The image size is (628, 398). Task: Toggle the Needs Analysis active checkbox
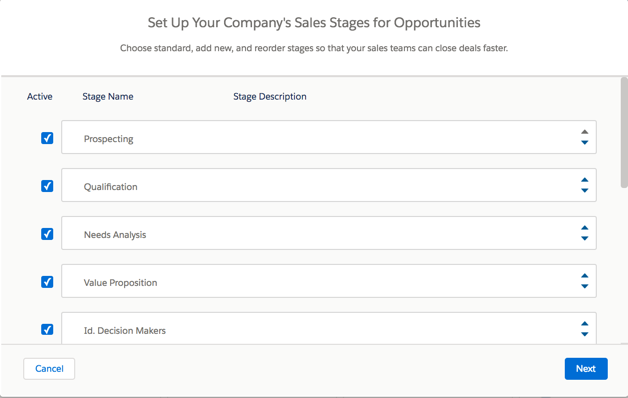click(x=47, y=234)
